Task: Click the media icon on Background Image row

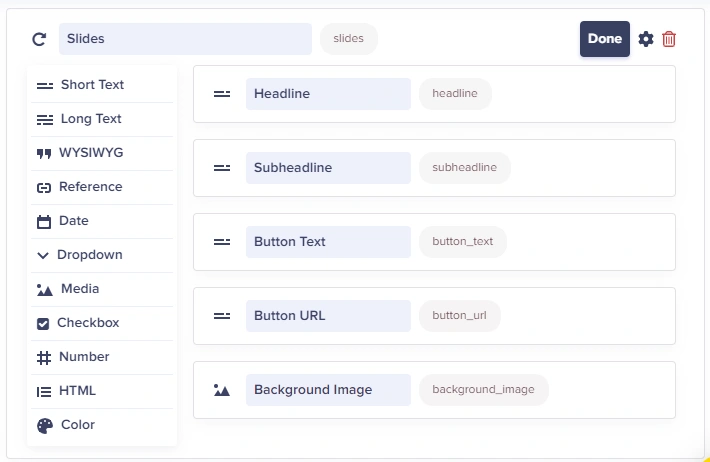Action: point(222,390)
